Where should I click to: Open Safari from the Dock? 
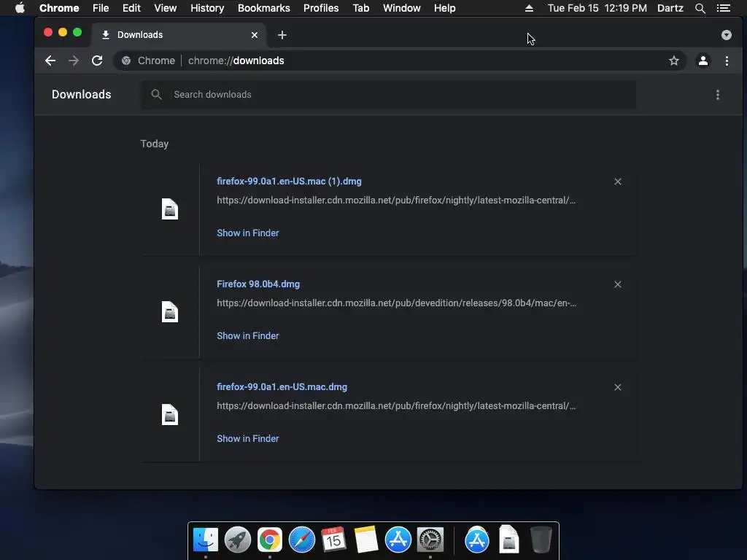(301, 540)
